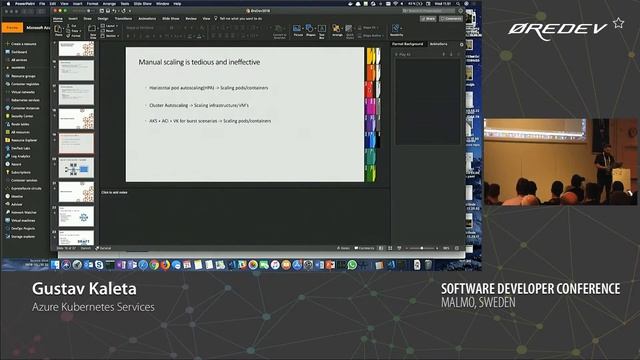The image size is (640, 360).
Task: Open 'Kubernetes services' in Azure sidebar
Action: click(22, 100)
